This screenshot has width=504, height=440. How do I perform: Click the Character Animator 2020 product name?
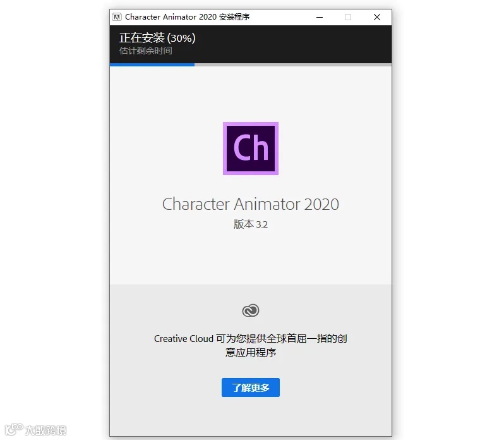click(x=250, y=204)
